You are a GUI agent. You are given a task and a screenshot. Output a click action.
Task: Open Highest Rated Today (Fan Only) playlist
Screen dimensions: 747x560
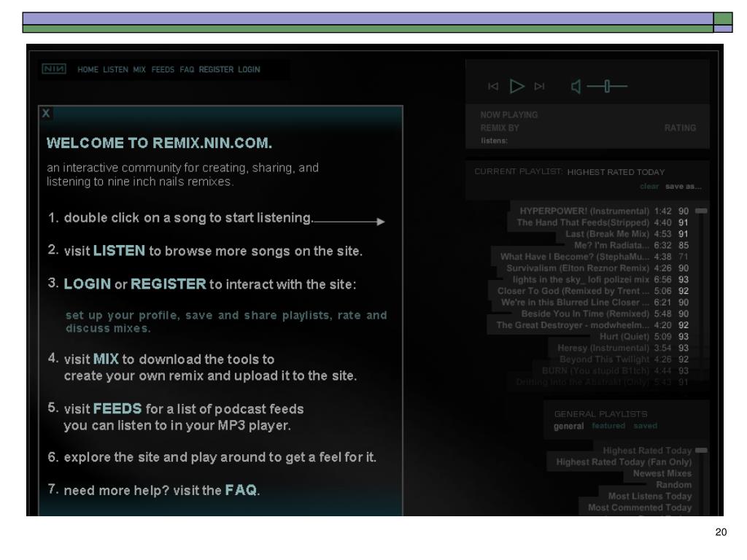624,462
